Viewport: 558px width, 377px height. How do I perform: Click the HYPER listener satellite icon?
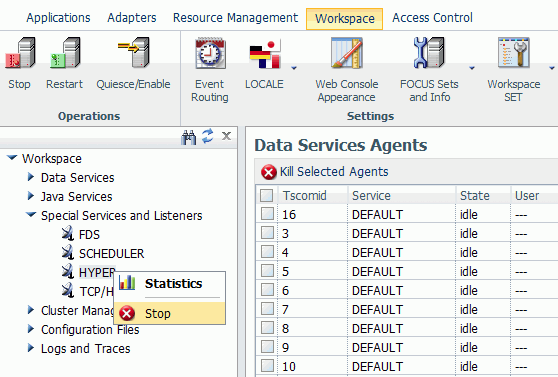(68, 272)
